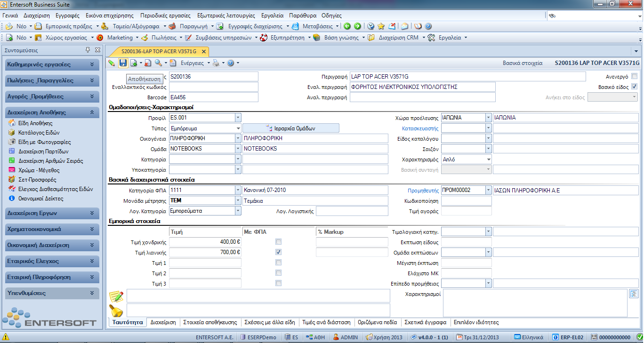Click the green forward arrow icon
Screen dimensions: 644x343
[x=357, y=26]
